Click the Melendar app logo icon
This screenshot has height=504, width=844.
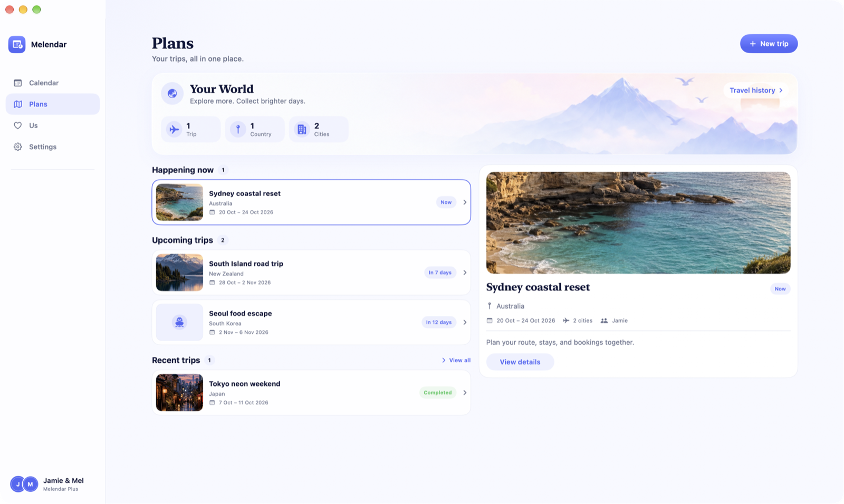click(17, 44)
